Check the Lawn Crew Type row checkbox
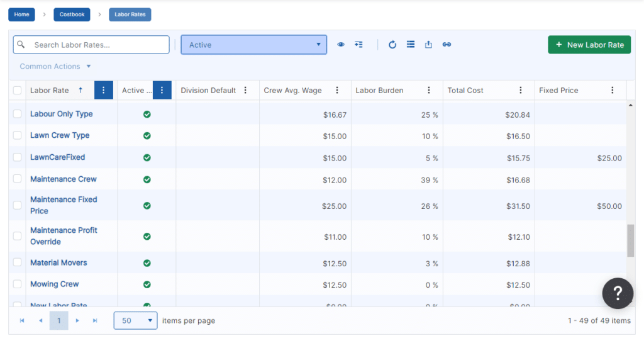Viewport: 644px width, 343px height. 18,136
